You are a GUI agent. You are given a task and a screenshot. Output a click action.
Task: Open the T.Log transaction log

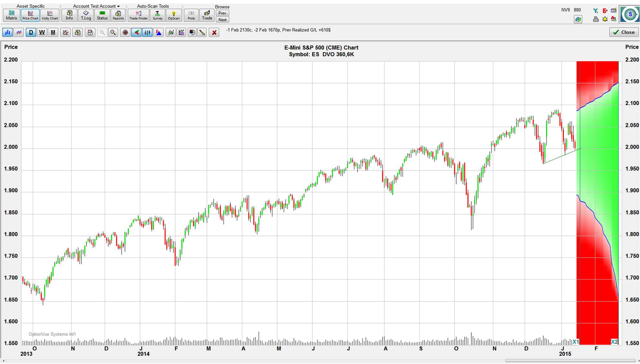pyautogui.click(x=86, y=15)
